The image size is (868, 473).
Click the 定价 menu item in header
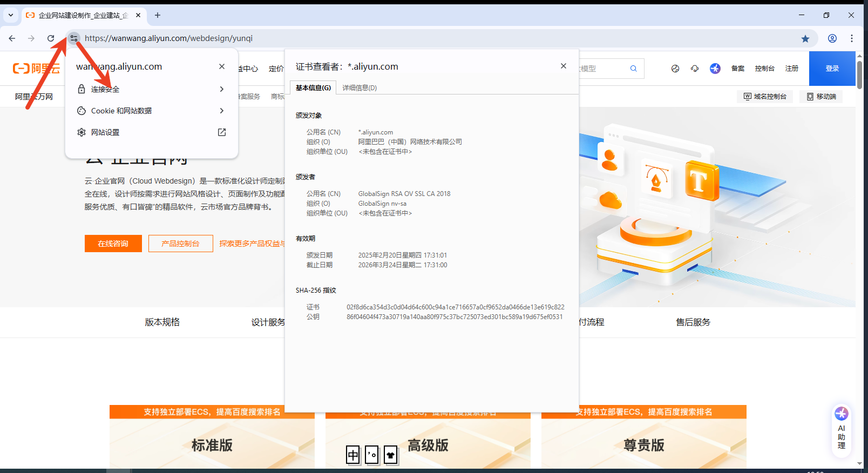point(276,69)
